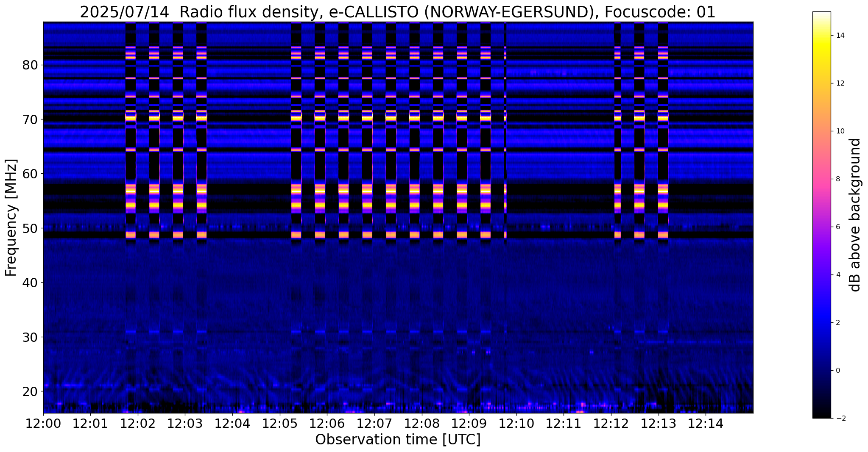Click the colorbar tick label 14
The width and height of the screenshot is (868, 452).
coord(840,36)
